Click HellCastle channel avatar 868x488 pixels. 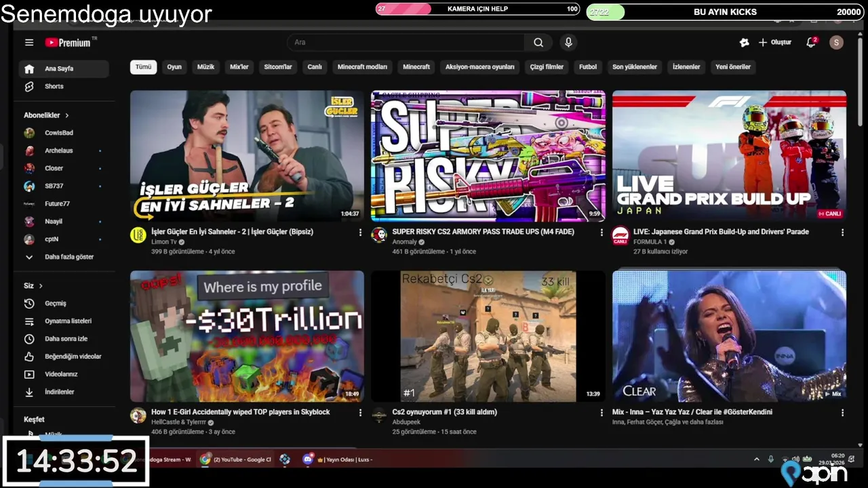tap(138, 415)
